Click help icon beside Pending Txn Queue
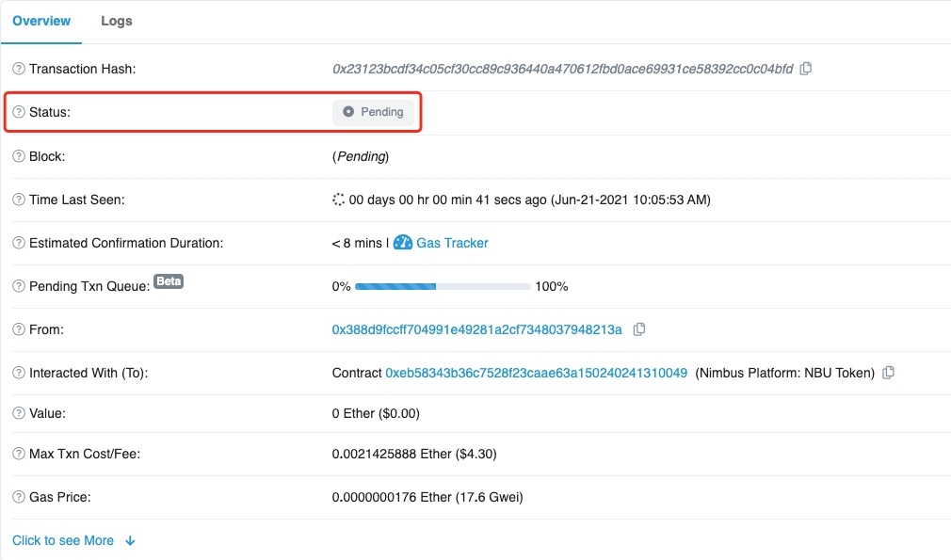951x560 pixels. click(x=19, y=286)
